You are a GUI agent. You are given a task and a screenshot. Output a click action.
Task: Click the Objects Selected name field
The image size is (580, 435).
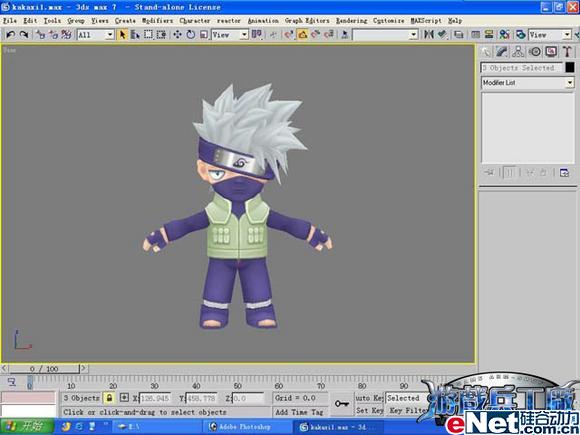[522, 68]
